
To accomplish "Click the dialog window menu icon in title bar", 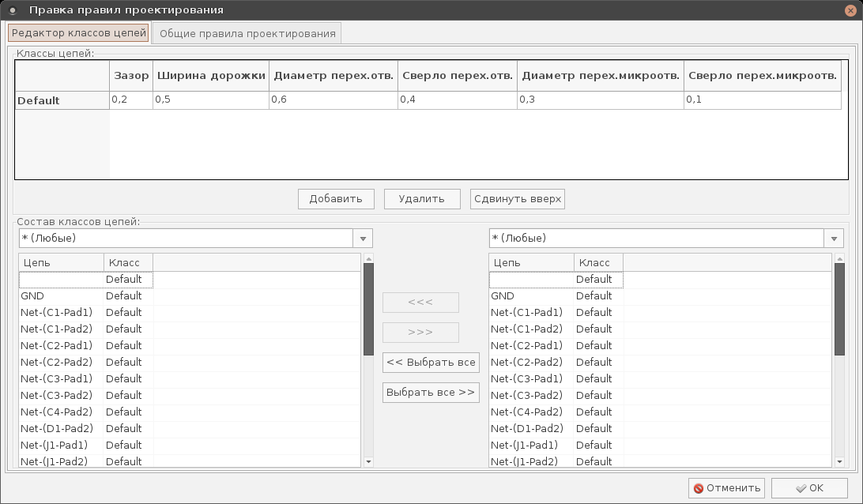I will 12,10.
